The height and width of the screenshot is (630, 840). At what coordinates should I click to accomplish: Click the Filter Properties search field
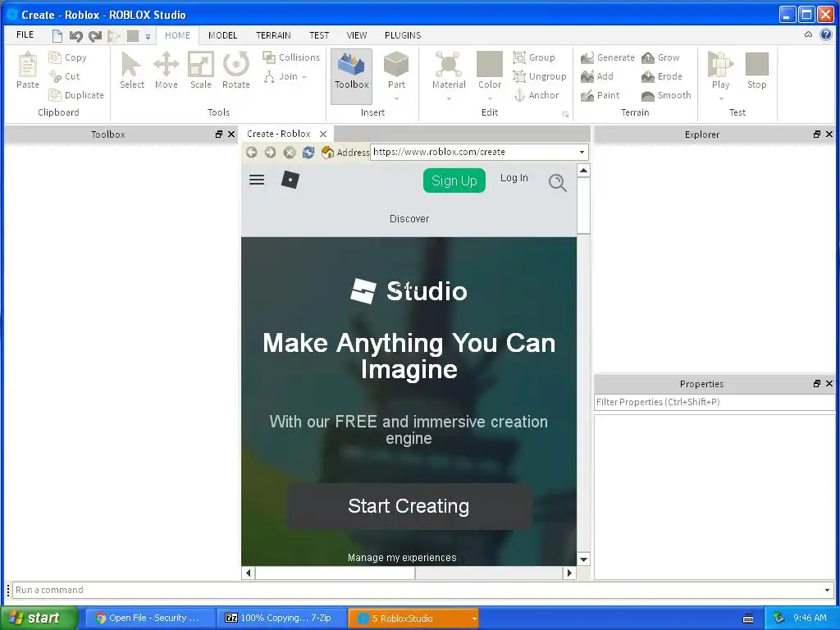pyautogui.click(x=714, y=402)
